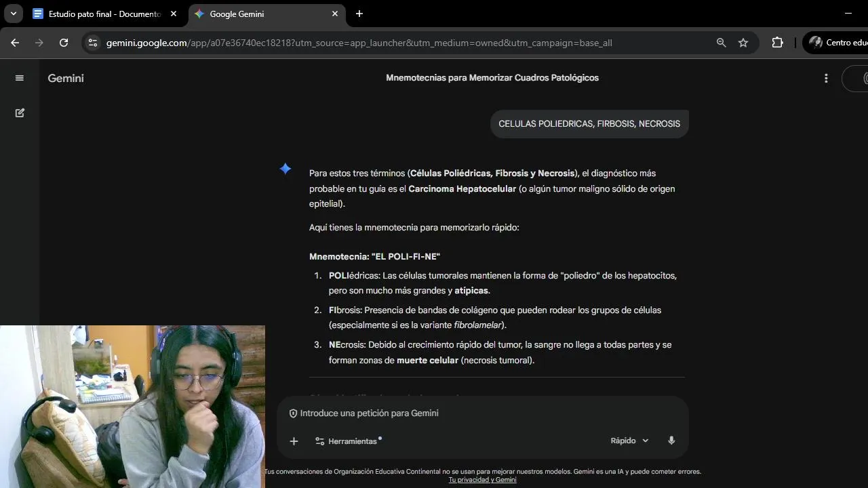Viewport: 868px width, 488px height.
Task: Start a new chat with pencil icon
Action: (x=20, y=113)
